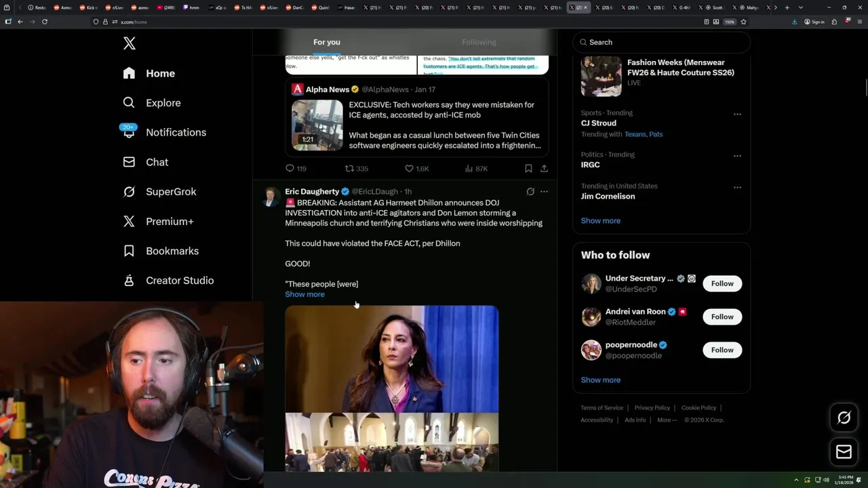The height and width of the screenshot is (488, 868).
Task: Open the floating messages envelope button
Action: click(844, 451)
